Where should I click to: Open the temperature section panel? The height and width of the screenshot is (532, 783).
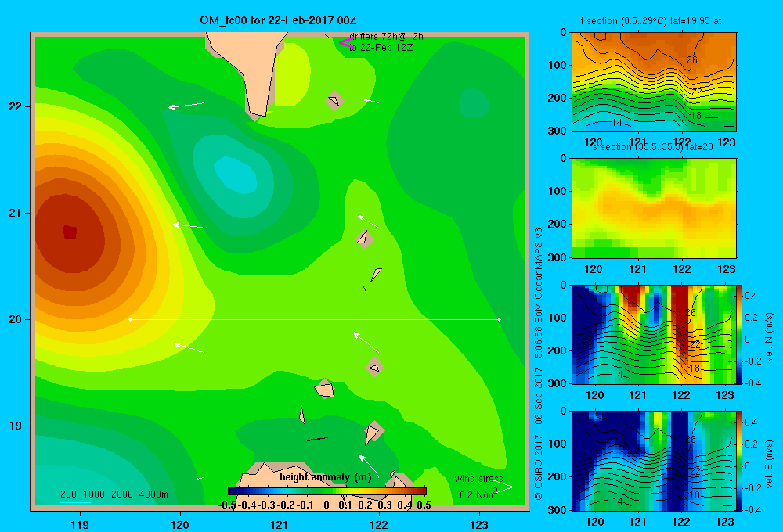pyautogui.click(x=654, y=82)
